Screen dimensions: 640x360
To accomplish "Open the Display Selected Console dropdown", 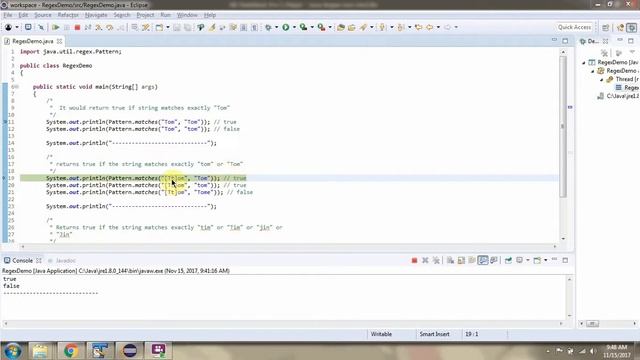I will [527, 260].
